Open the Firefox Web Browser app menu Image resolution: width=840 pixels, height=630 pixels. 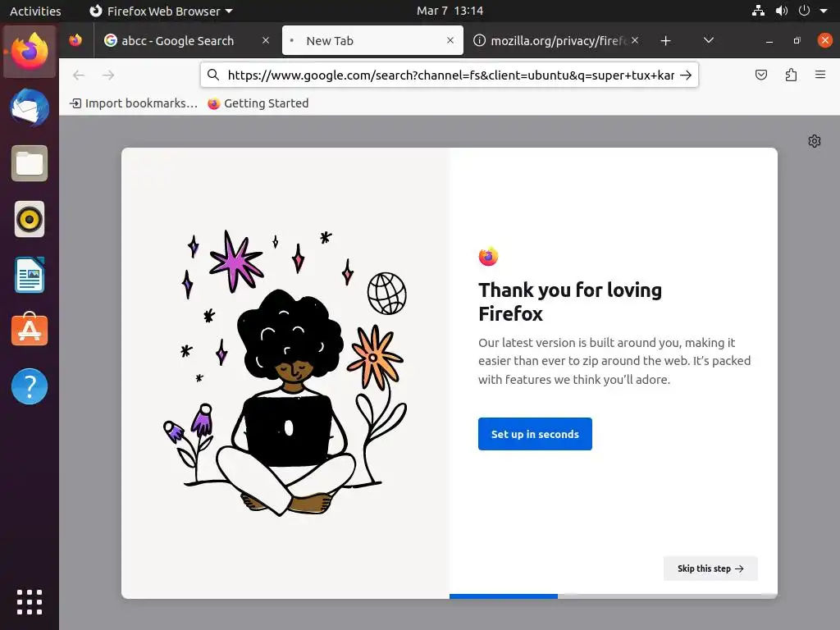[161, 11]
